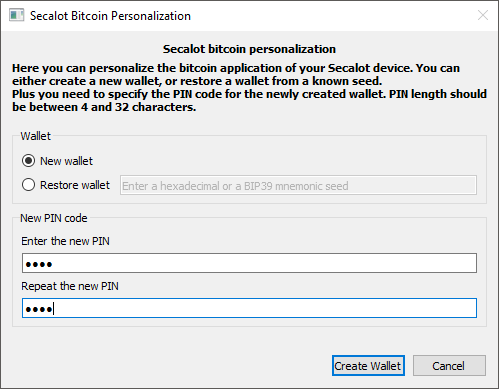Focus the 'Enter the new PIN' input box
Image resolution: width=499 pixels, height=389 pixels.
249,263
